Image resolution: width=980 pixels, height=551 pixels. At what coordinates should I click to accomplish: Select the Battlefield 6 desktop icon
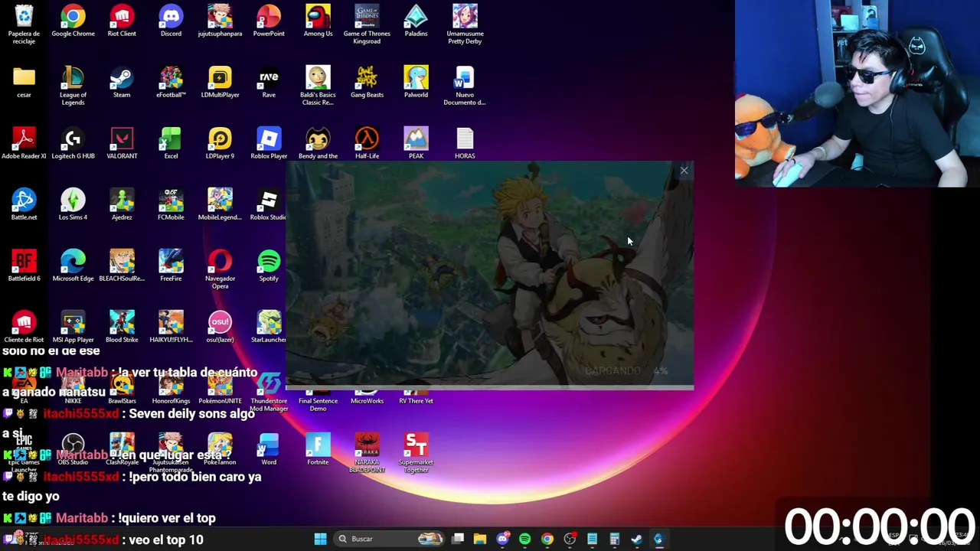pos(24,266)
